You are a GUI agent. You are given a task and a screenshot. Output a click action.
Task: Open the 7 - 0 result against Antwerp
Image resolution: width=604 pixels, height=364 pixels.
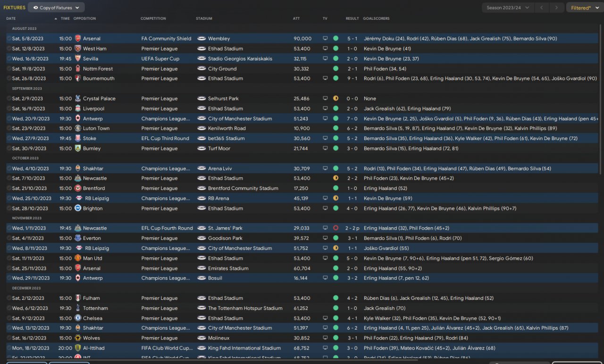(x=352, y=118)
